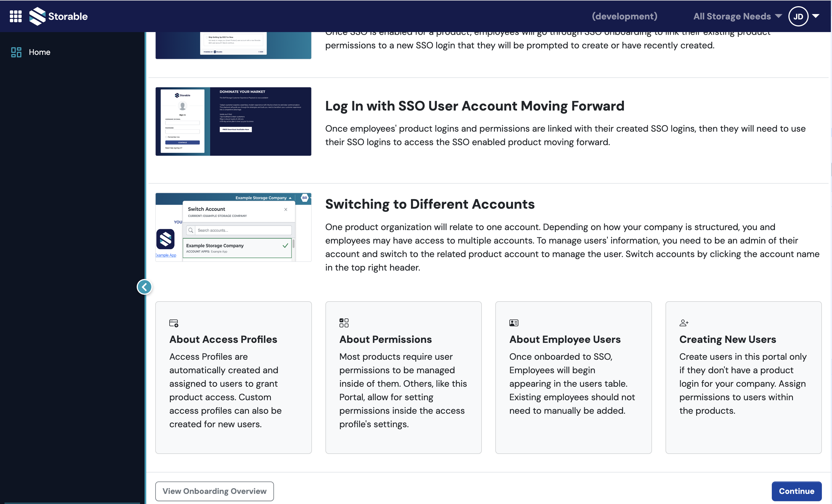The width and height of the screenshot is (832, 504).
Task: Click the Employee Users ID card icon
Action: 514,323
